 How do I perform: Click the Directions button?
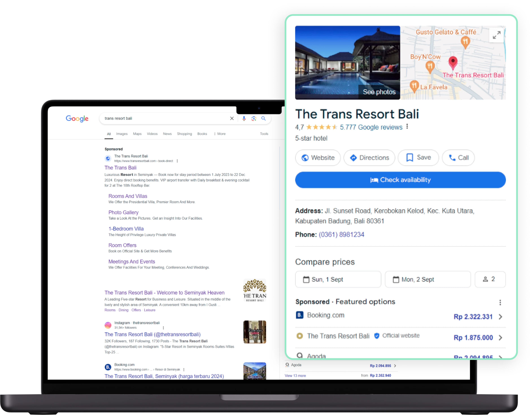point(369,158)
